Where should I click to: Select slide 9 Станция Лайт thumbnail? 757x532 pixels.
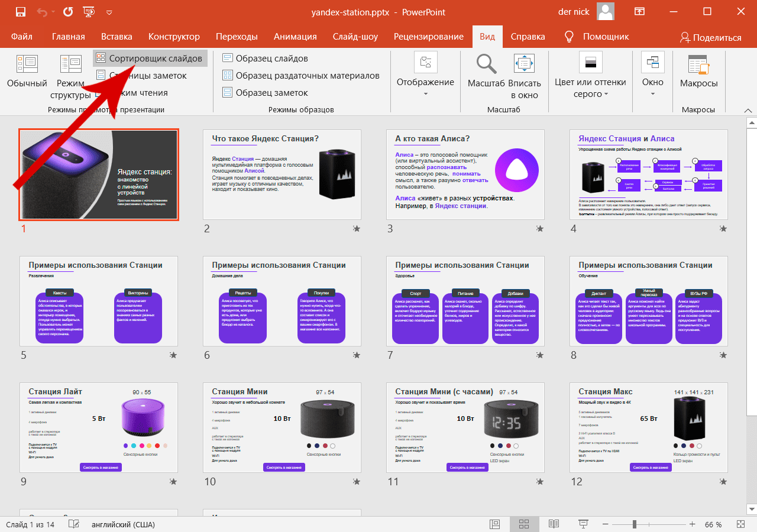coord(99,428)
